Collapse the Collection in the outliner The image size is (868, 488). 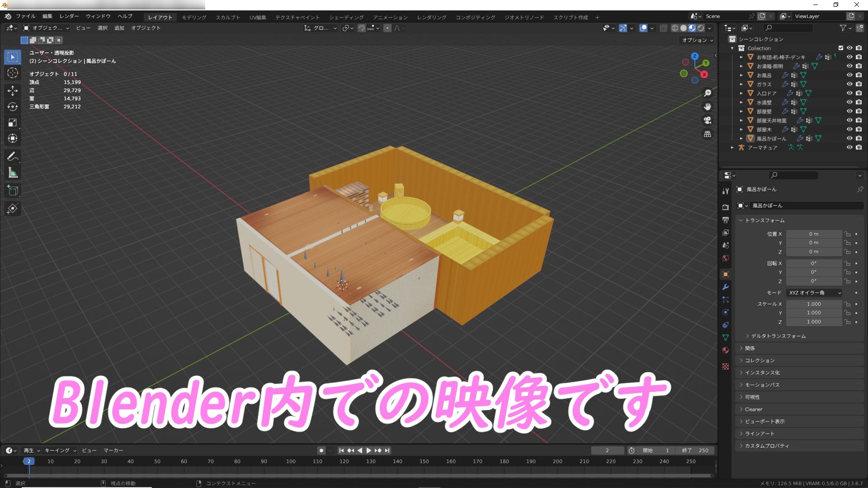733,48
